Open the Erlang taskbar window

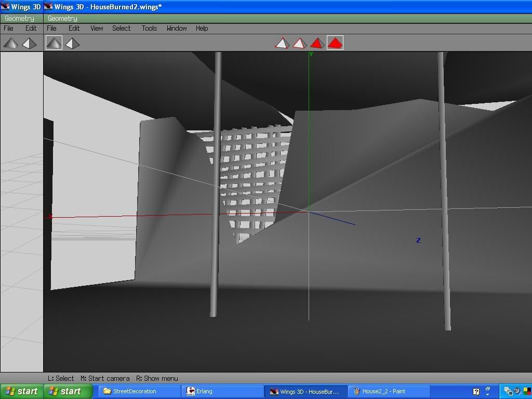click(204, 391)
